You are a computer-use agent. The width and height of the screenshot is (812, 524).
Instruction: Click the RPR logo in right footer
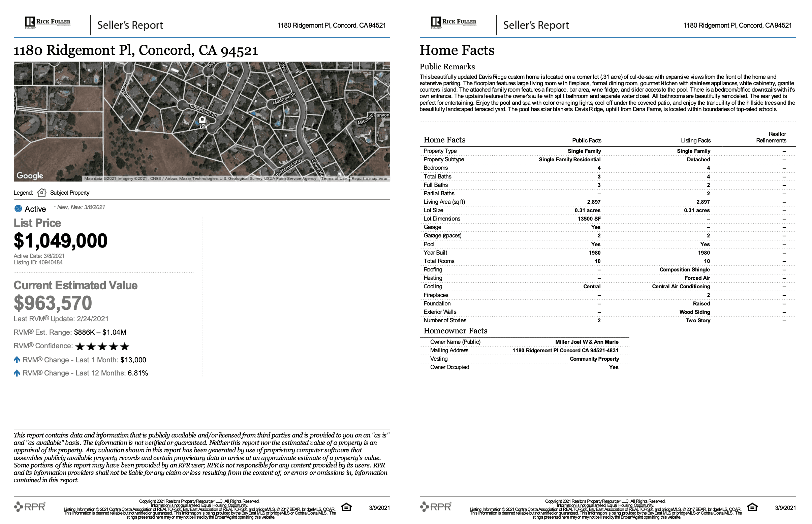[435, 506]
